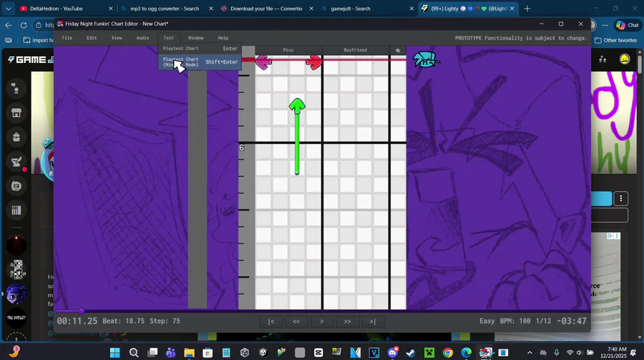Select the Playtest Chart (Minimal Mode) menu entry
644x360 pixels.
point(200,62)
